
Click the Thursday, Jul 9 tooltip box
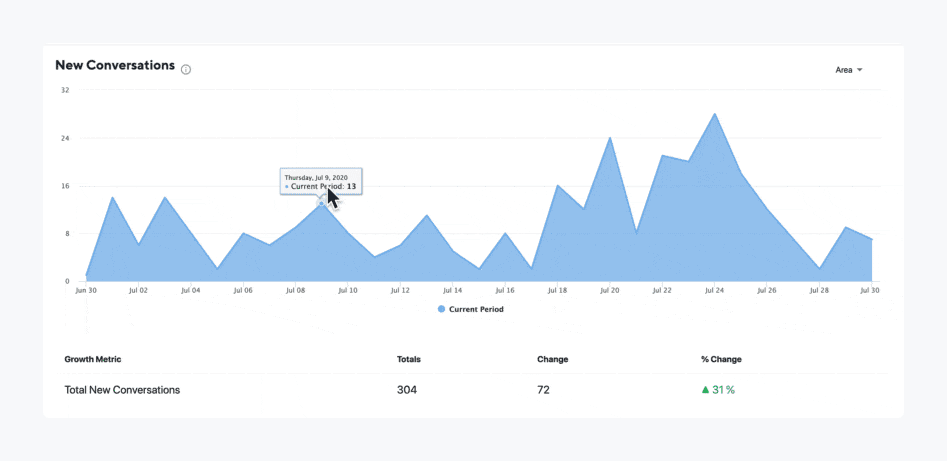(320, 181)
